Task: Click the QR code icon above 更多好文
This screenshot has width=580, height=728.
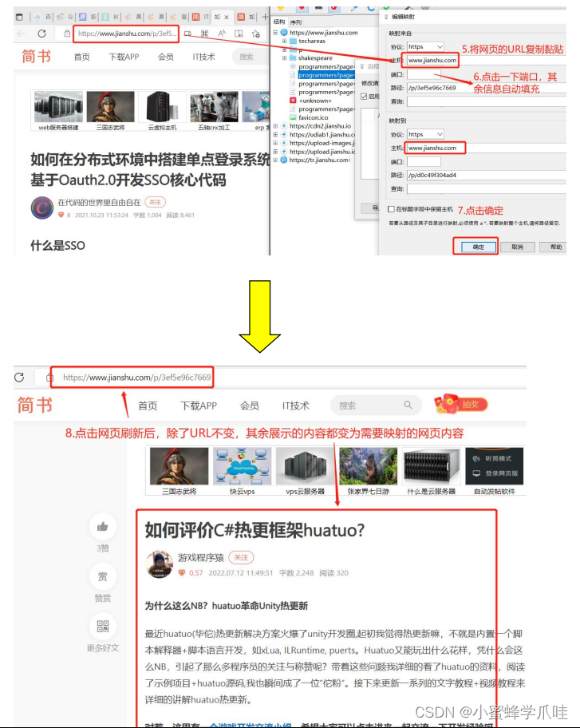Action: click(x=103, y=626)
